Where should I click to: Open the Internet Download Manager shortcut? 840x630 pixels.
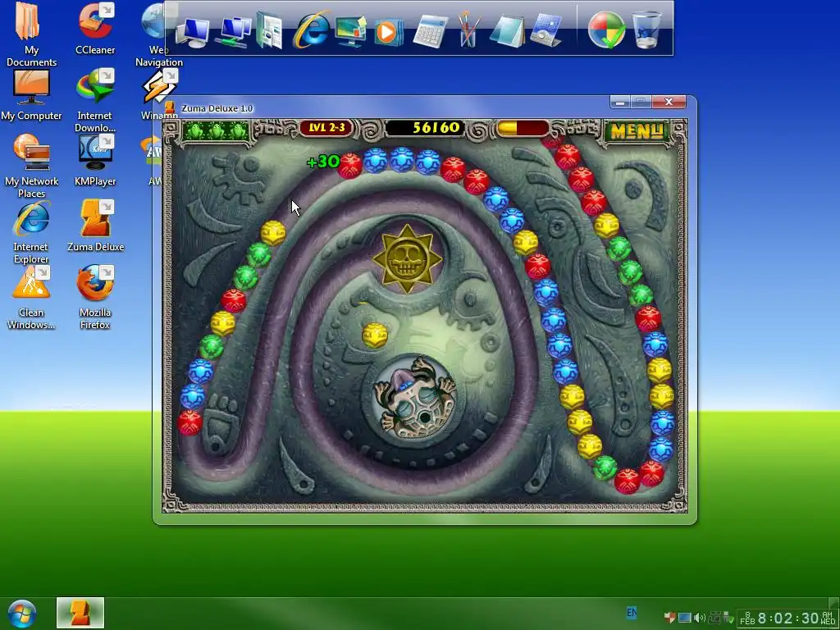pyautogui.click(x=95, y=101)
